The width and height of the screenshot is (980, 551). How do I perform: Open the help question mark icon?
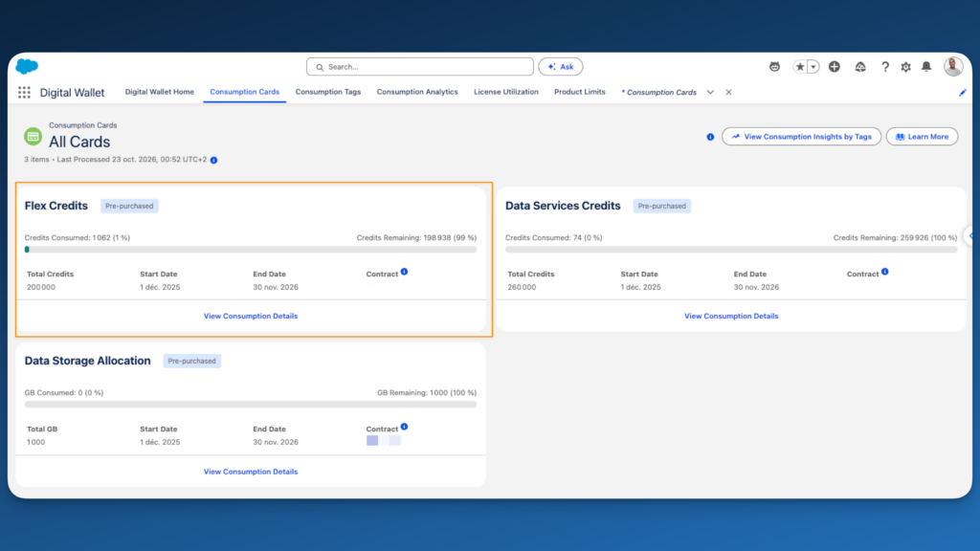[885, 67]
